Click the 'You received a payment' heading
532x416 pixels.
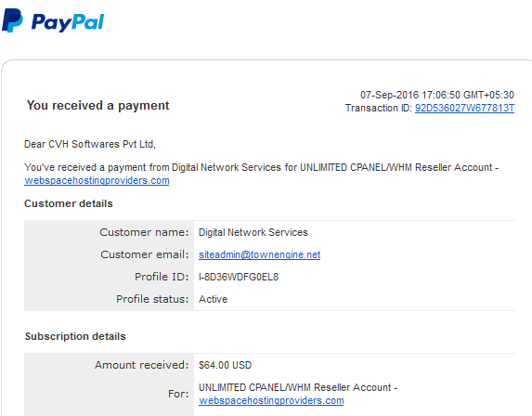pyautogui.click(x=97, y=106)
